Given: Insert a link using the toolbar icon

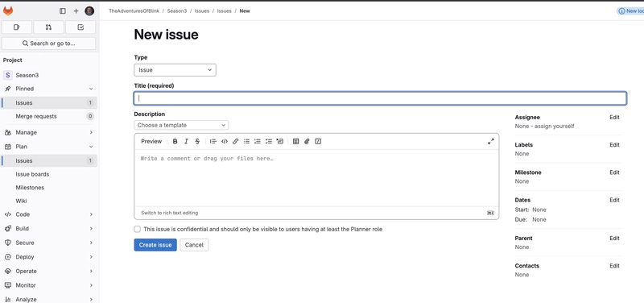Looking at the screenshot, I should pos(235,142).
